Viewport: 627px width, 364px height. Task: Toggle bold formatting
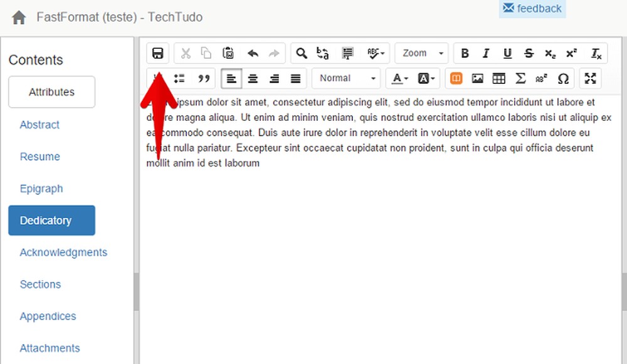pyautogui.click(x=465, y=53)
